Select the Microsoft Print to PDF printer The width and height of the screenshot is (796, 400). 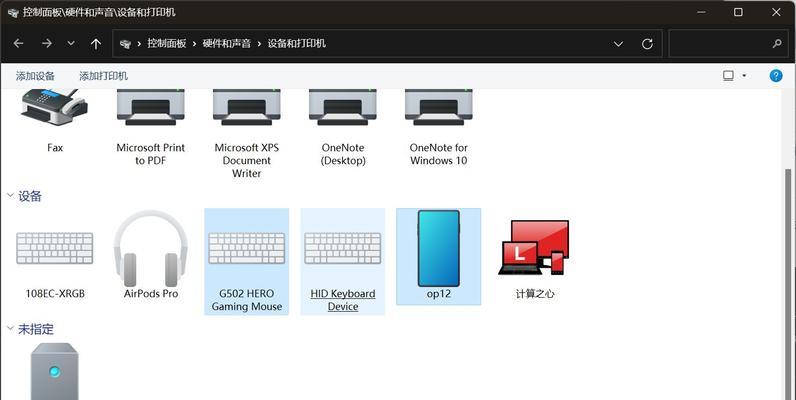coord(151,108)
